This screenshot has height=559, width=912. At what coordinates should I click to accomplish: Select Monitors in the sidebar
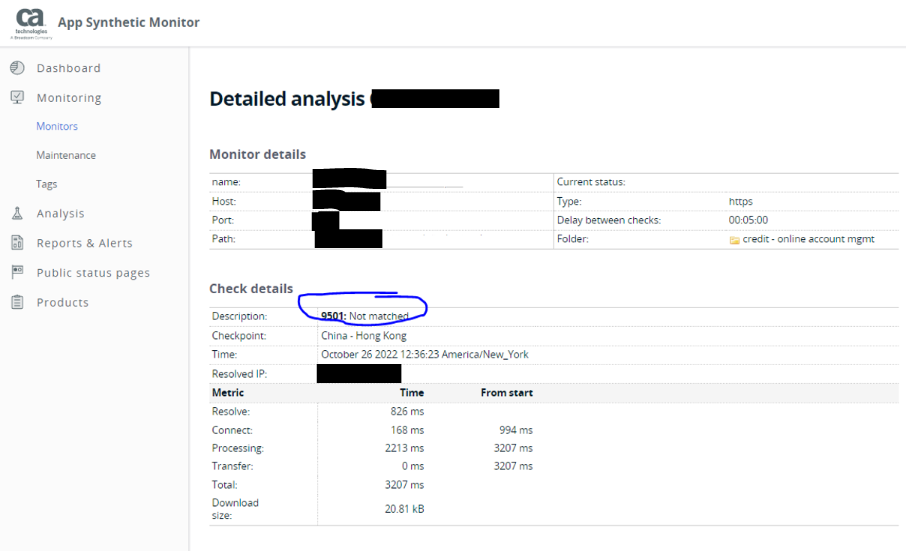point(57,127)
